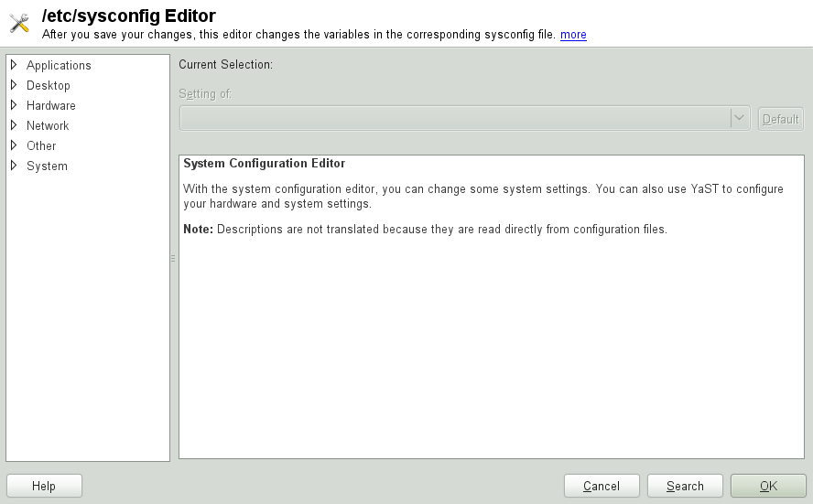This screenshot has width=813, height=504.
Task: Click the 'Current Selection:' label
Action: 225,65
